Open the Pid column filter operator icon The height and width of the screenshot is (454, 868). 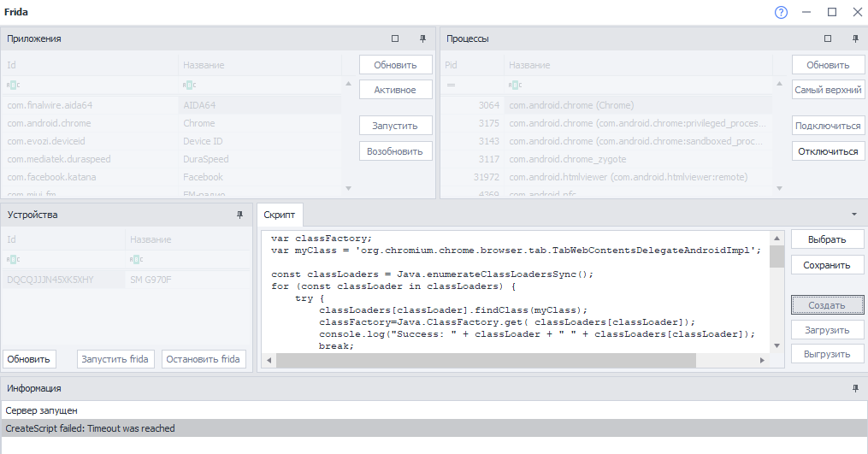pos(451,85)
